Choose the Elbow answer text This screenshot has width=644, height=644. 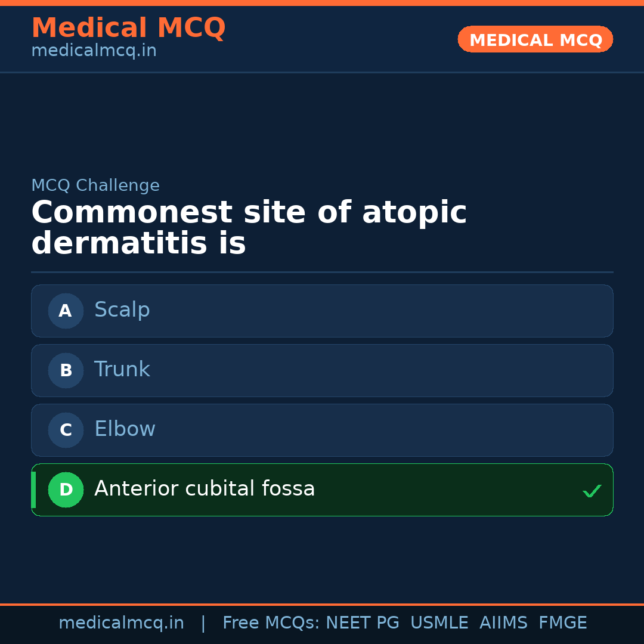[125, 429]
